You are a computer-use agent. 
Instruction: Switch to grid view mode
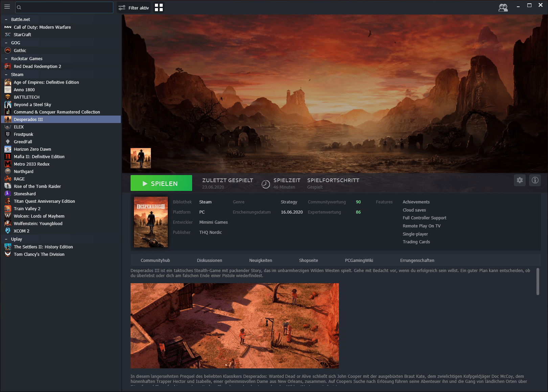click(x=159, y=7)
